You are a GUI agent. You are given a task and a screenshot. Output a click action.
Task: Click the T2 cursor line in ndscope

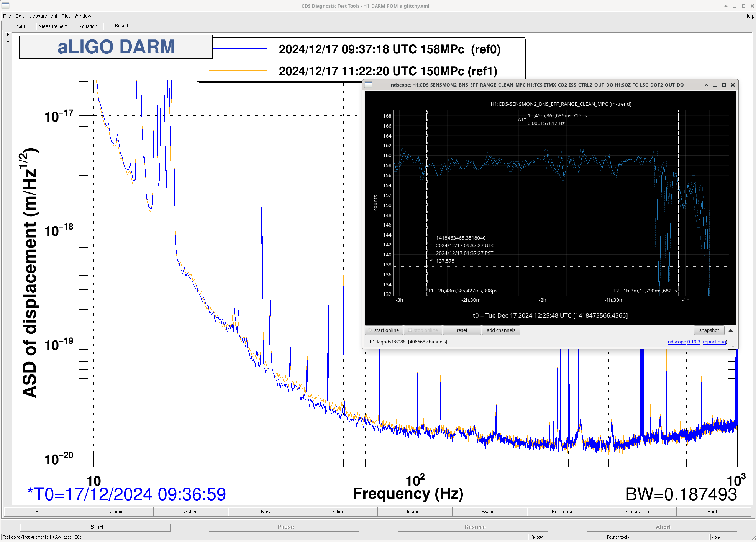coord(678,202)
